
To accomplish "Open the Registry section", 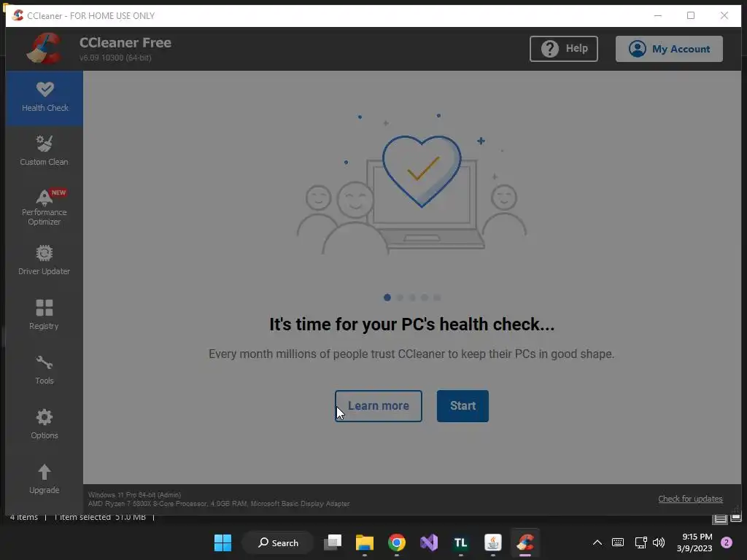I will [44, 315].
